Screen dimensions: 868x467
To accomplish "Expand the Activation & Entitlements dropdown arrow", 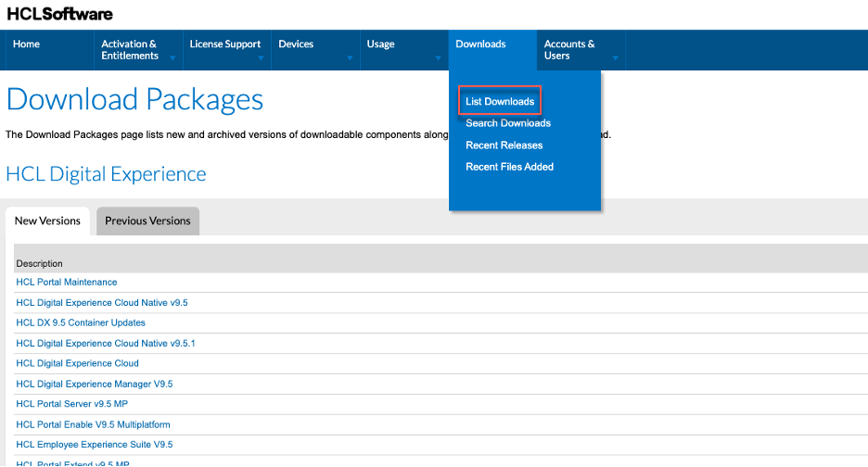I will [x=172, y=57].
